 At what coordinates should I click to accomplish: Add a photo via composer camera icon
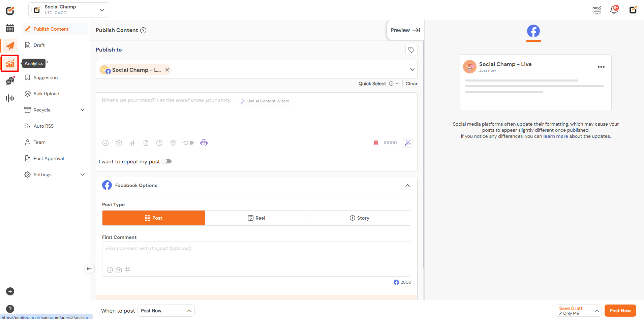coord(119,143)
